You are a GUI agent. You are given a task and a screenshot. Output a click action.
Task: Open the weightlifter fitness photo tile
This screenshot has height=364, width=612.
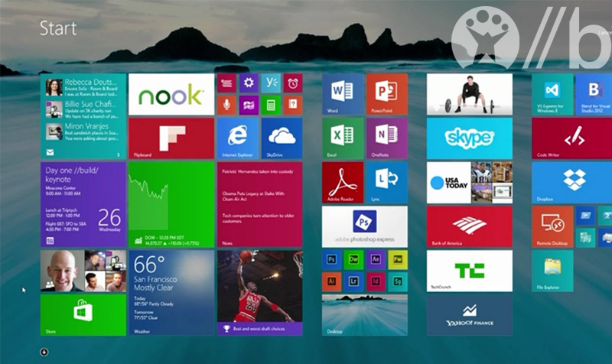(x=470, y=94)
